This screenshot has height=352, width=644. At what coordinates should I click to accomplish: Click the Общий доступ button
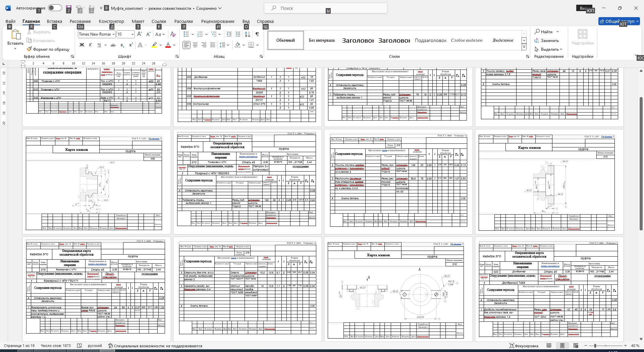tap(619, 21)
